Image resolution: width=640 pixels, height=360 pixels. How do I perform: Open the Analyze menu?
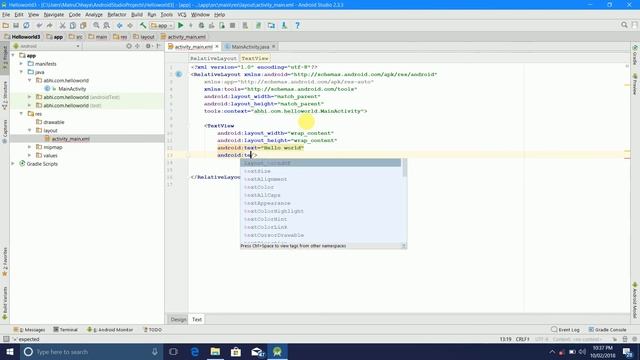tap(94, 15)
